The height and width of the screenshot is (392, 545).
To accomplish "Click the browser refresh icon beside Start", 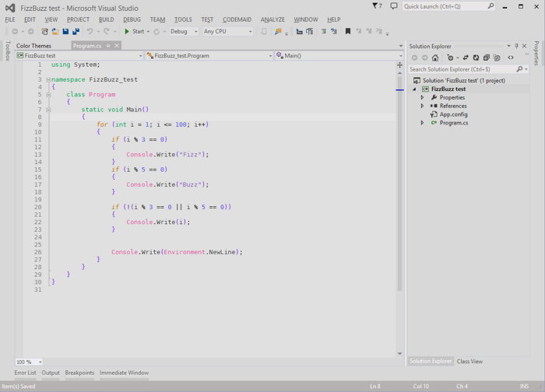I will click(156, 31).
